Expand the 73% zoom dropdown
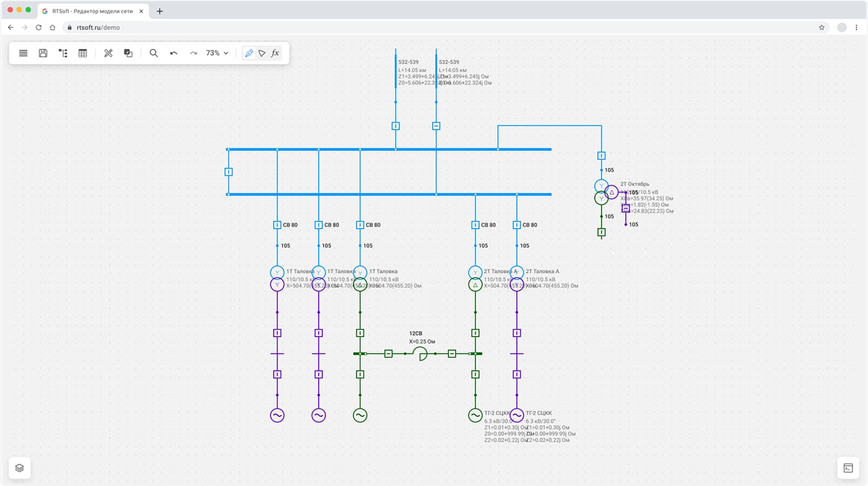Viewport: 868px width, 486px height. tap(218, 54)
